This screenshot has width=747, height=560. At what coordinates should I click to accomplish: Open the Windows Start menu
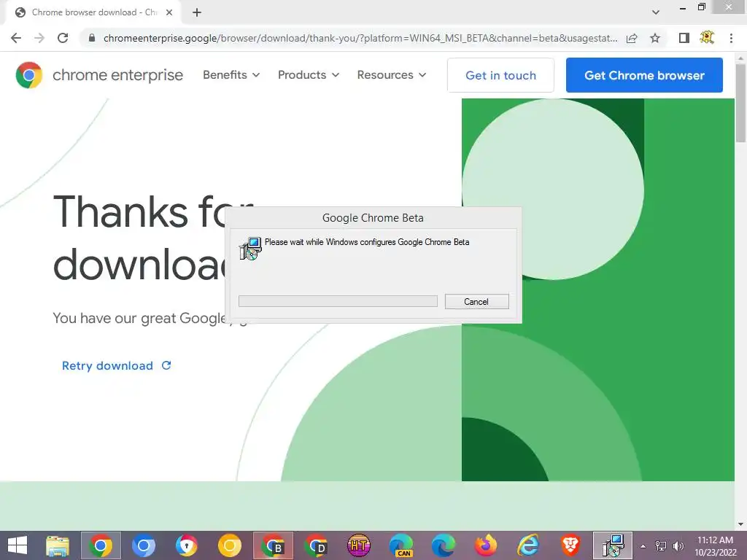click(x=18, y=545)
